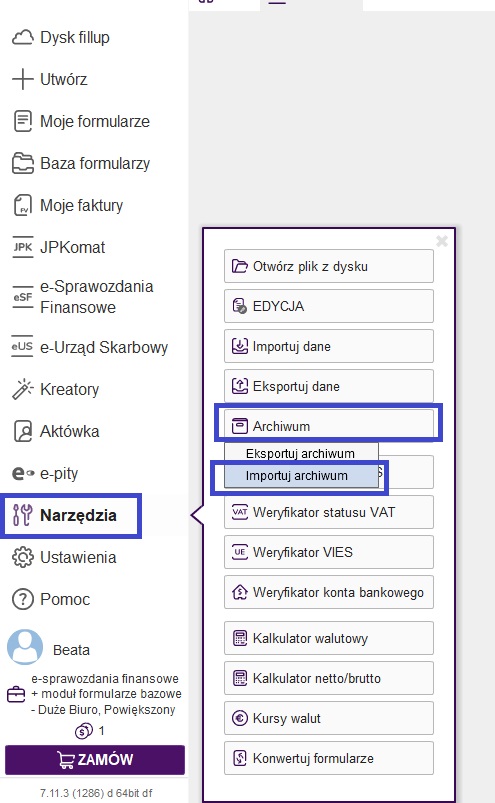Click the ZAMÓW order button

tap(95, 759)
